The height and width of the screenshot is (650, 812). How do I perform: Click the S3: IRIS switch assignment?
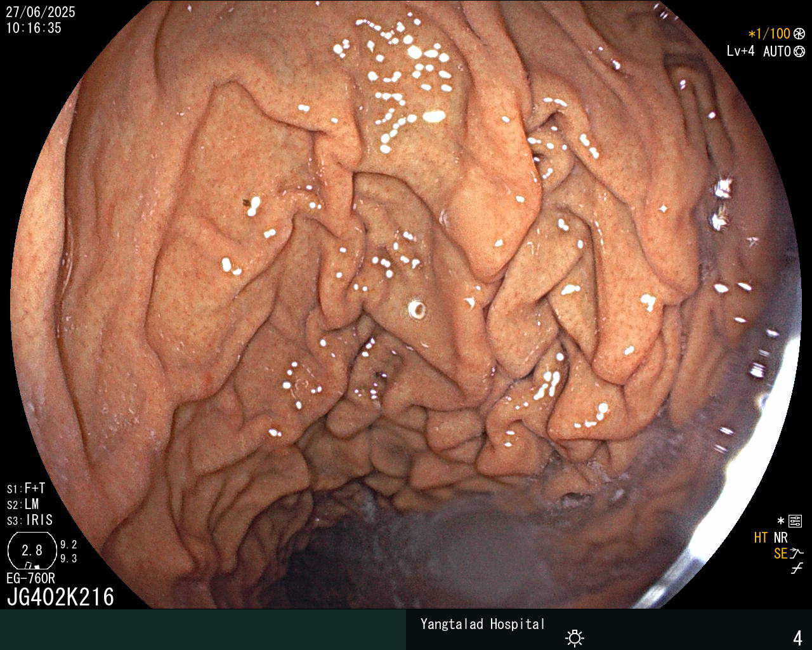click(30, 521)
